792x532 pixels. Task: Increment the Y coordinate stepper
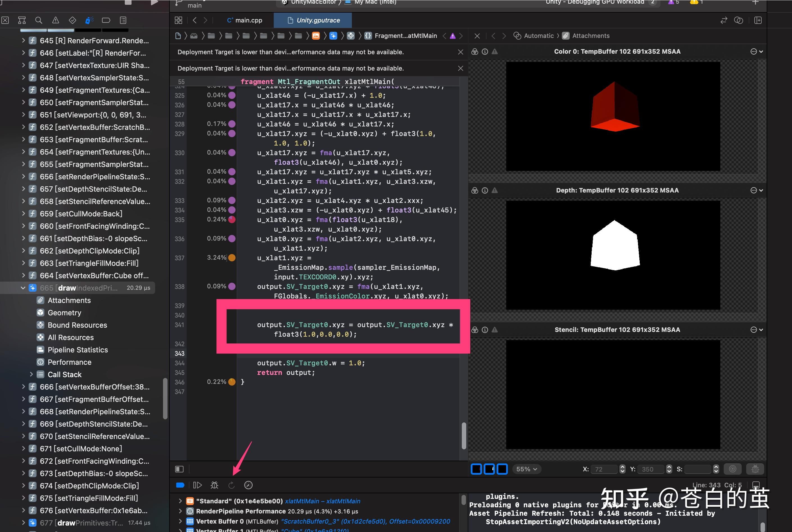[x=669, y=467]
